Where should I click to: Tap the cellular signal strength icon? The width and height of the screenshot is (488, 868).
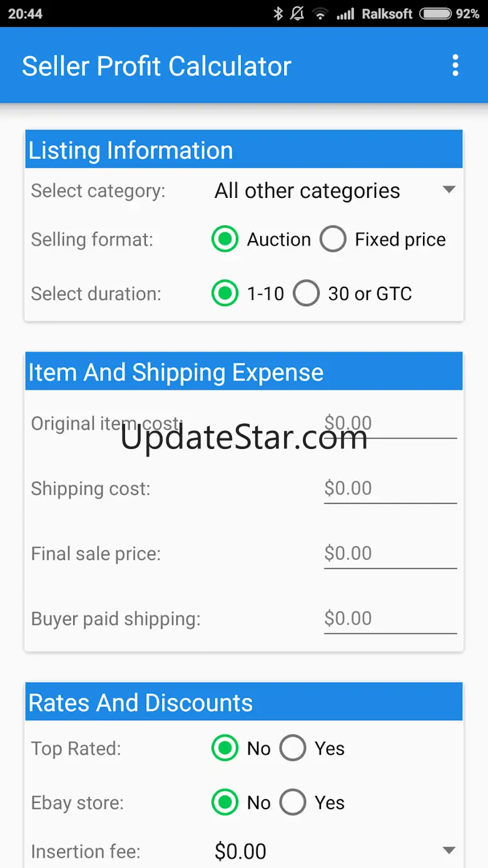coord(345,14)
